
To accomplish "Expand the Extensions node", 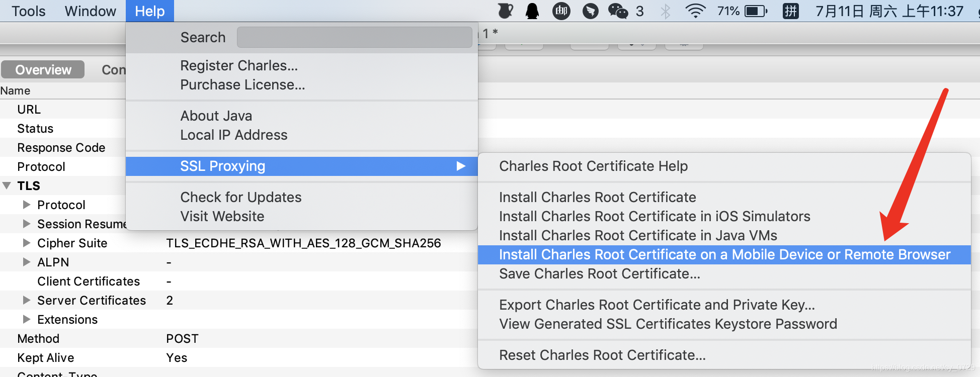I will point(27,319).
